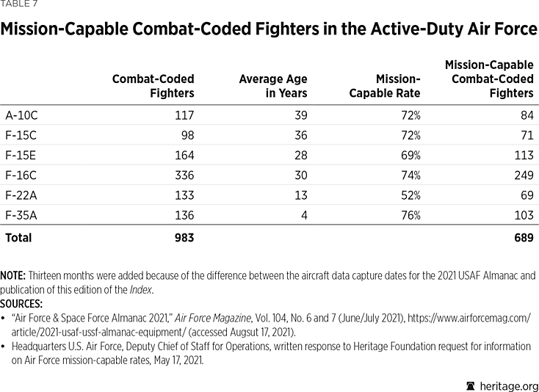Select the F-15E row label
The height and width of the screenshot is (392, 539).
(21, 155)
